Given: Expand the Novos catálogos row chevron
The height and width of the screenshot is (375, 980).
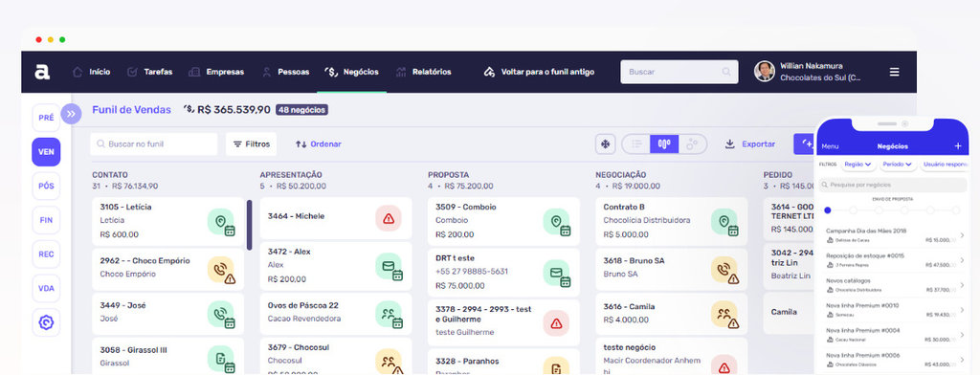Looking at the screenshot, I should point(962,286).
